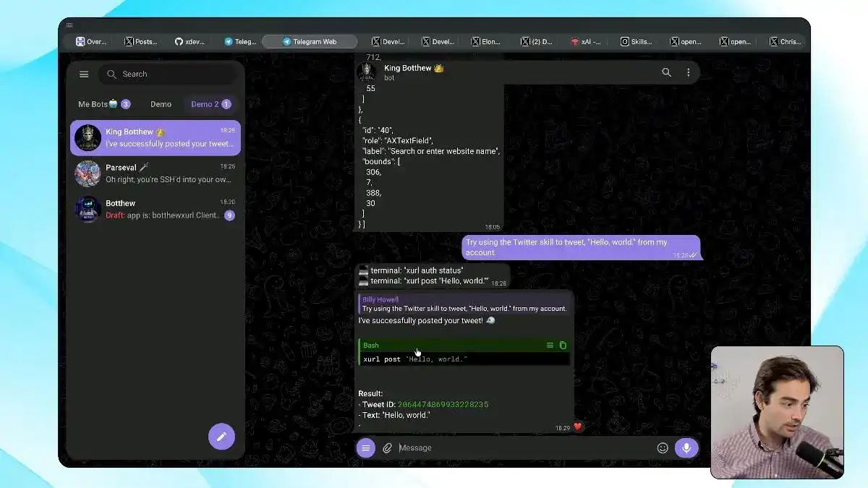The height and width of the screenshot is (488, 868).
Task: Switch to the Chris... browser tab
Action: [x=785, y=42]
